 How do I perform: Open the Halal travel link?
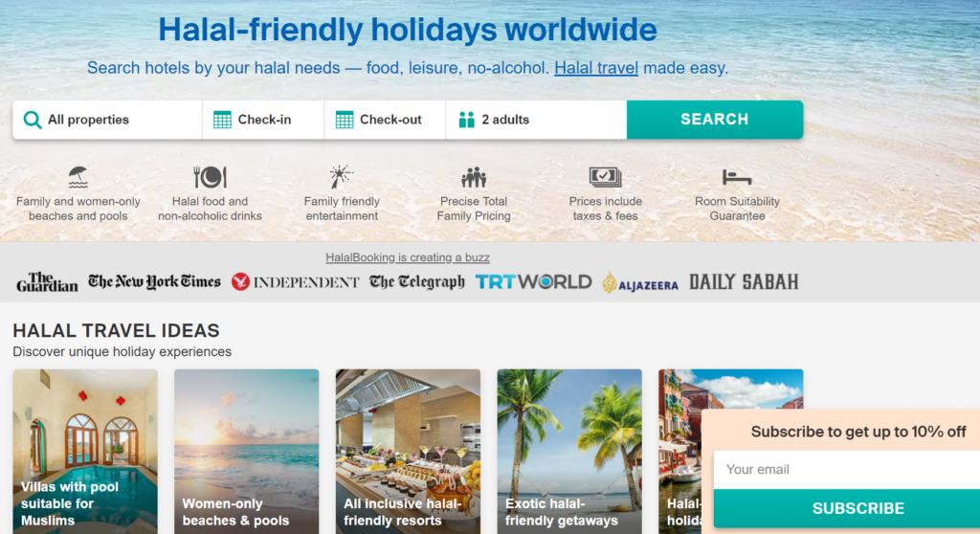[596, 68]
